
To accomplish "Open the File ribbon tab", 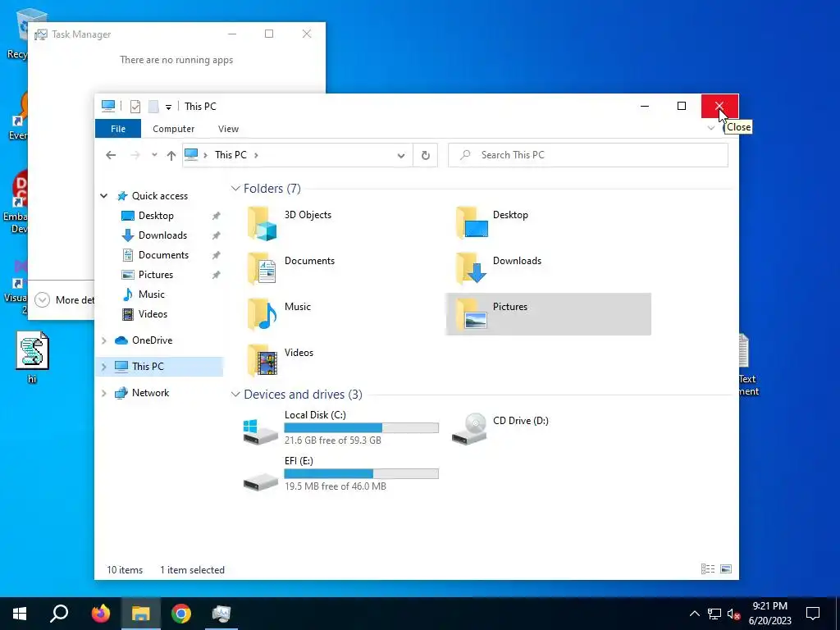I will pos(118,129).
